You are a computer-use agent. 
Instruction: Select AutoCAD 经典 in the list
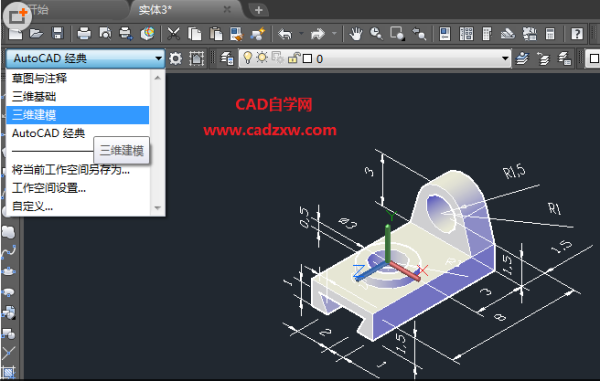click(x=78, y=133)
